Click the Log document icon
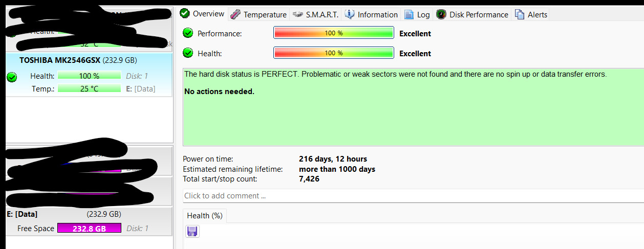The height and width of the screenshot is (249, 644). [409, 14]
